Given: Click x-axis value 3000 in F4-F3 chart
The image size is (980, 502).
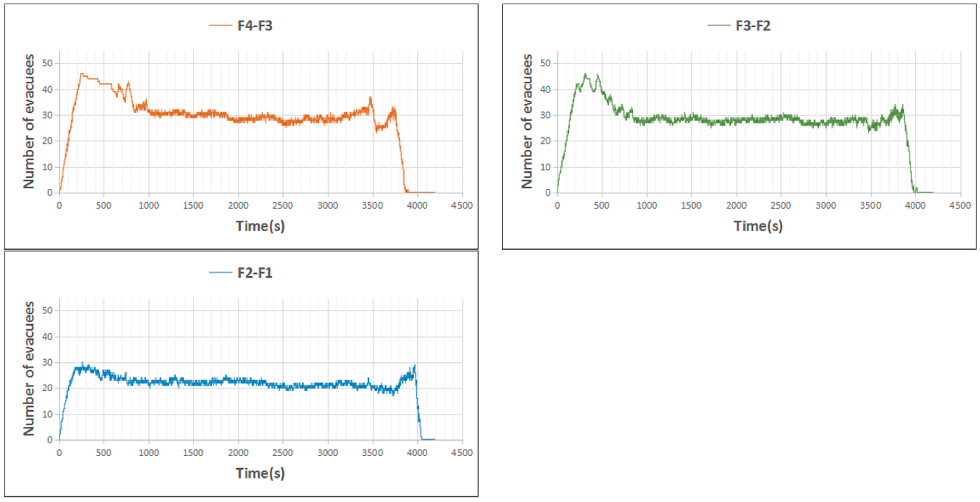Looking at the screenshot, I should (x=328, y=205).
